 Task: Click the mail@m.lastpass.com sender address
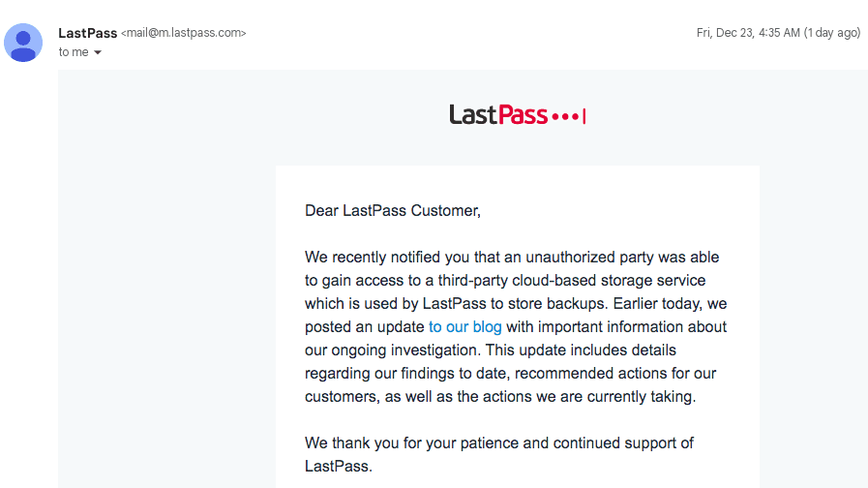click(183, 33)
